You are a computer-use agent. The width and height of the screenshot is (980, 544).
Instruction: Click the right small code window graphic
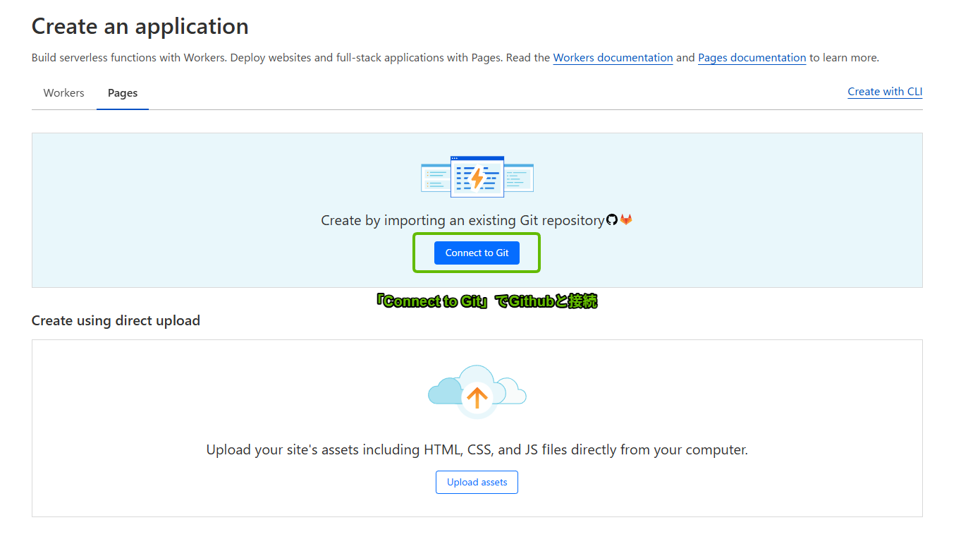[x=520, y=178]
